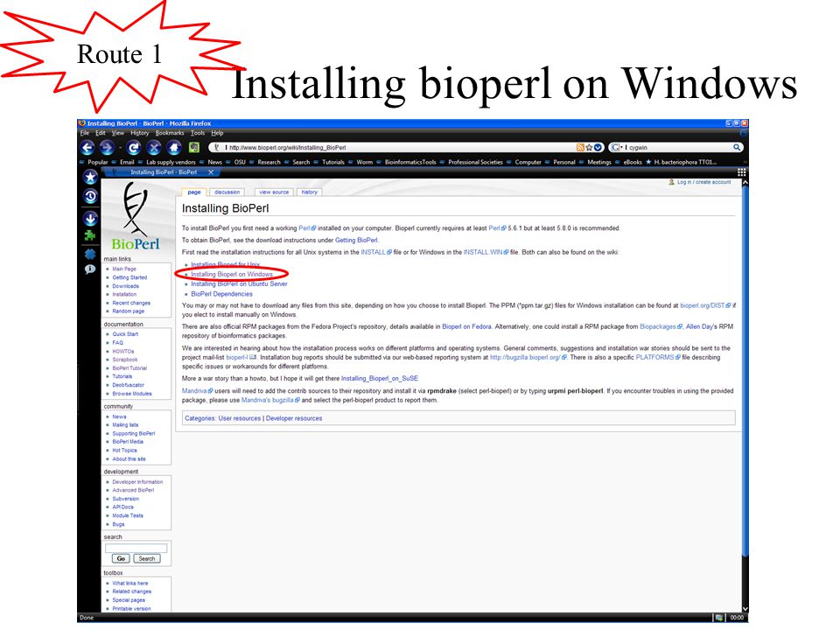This screenshot has height=630, width=840.
Task: Open the Downloads sidebar link
Action: tap(125, 286)
